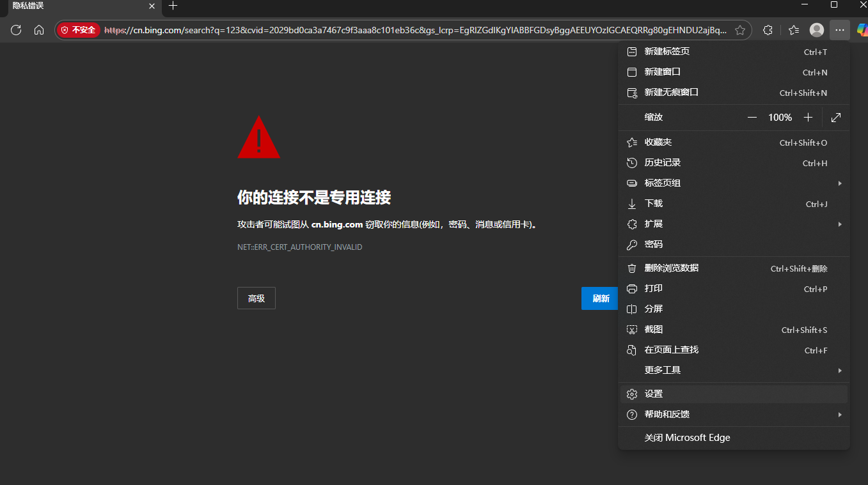The image size is (868, 485).
Task: Click the 在页面上查找 search icon
Action: pyautogui.click(x=632, y=350)
